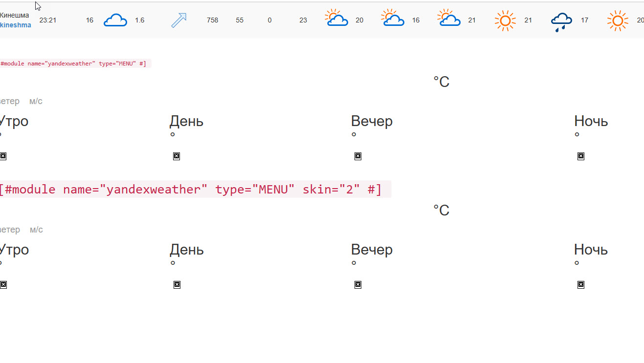Click broken image under lower Утро heading
Screen dimensions: 644x363
[3, 285]
